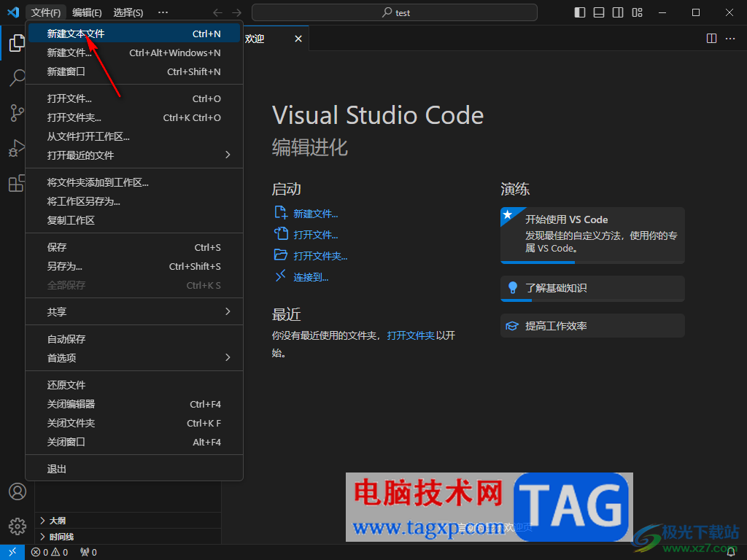Choose New Window menu item
Viewport: 747px width, 560px height.
click(134, 72)
